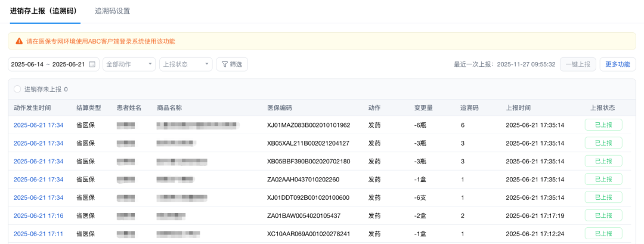Expand the 上报状态 dropdown
This screenshot has height=244, width=644.
tap(185, 64)
